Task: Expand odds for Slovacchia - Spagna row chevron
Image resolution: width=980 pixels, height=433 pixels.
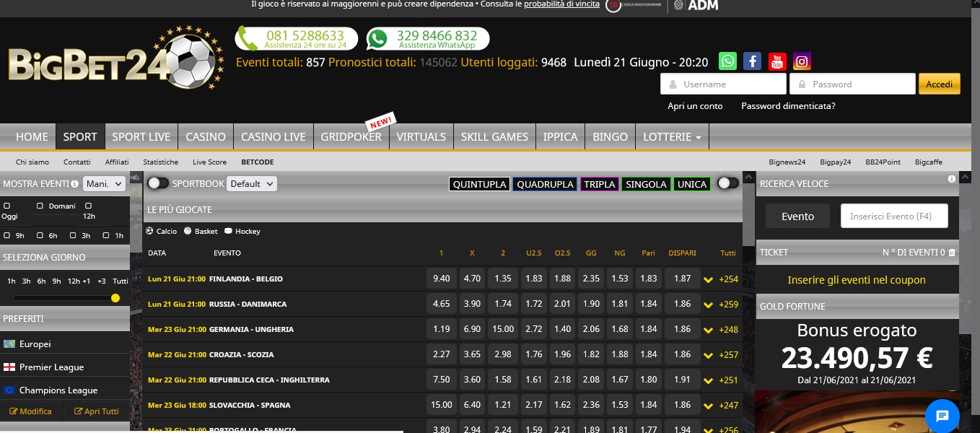Action: point(708,406)
